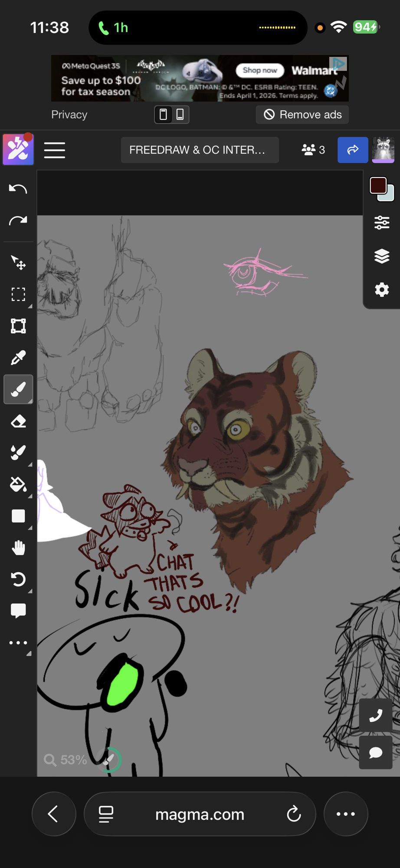Open the FREEDRAW & OC INTER... title

point(200,150)
